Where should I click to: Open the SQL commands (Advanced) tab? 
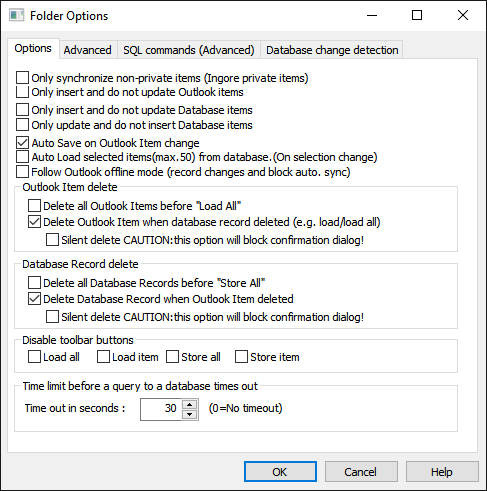pos(189,50)
